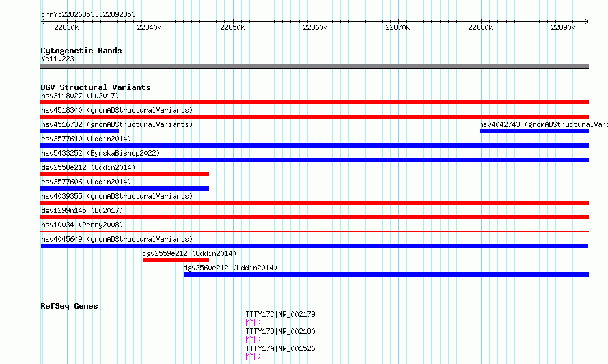Click the 22890k ruler tick label
Screen dimensions: 608x364
(x=563, y=27)
